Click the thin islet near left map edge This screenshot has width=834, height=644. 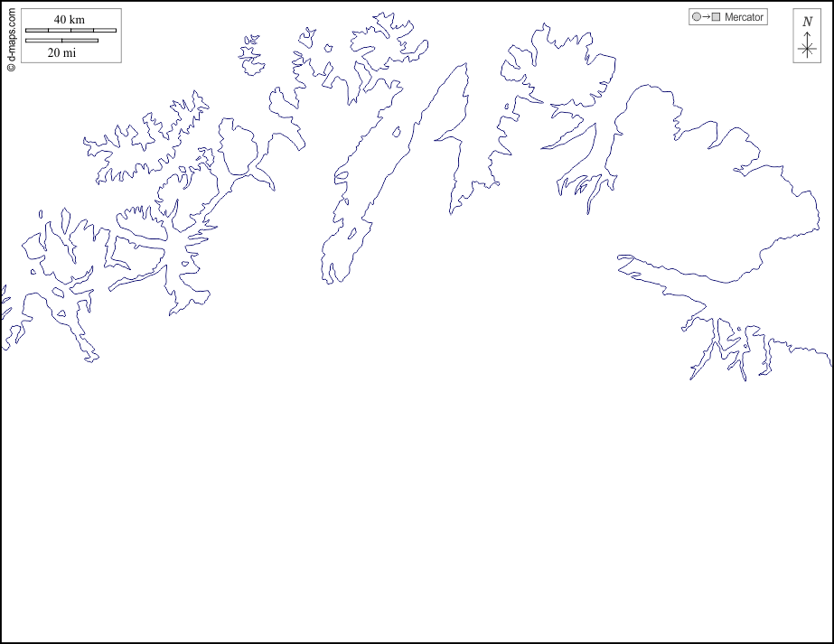[40, 214]
